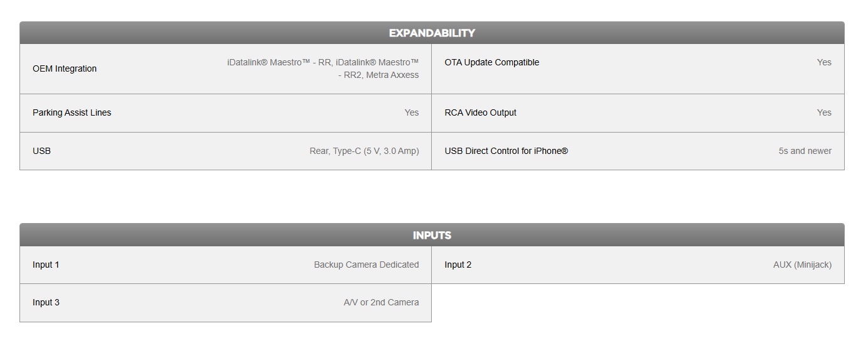Click the Yes value for Parking Assist Lines
The image size is (868, 355).
412,112
